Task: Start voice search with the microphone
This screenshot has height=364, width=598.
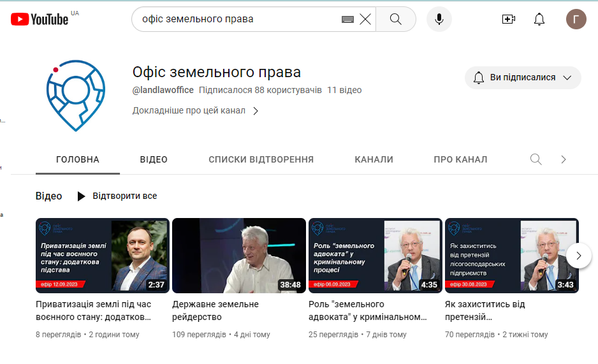Action: click(x=439, y=19)
